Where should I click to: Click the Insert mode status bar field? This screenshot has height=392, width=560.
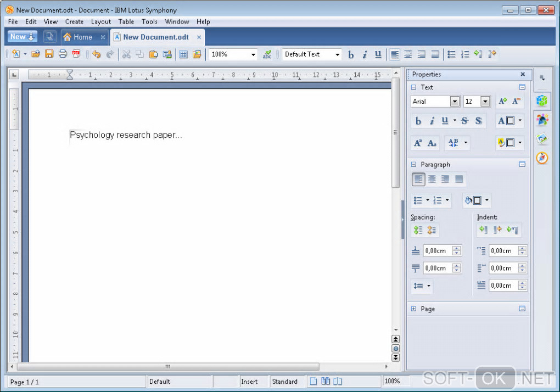(x=253, y=382)
